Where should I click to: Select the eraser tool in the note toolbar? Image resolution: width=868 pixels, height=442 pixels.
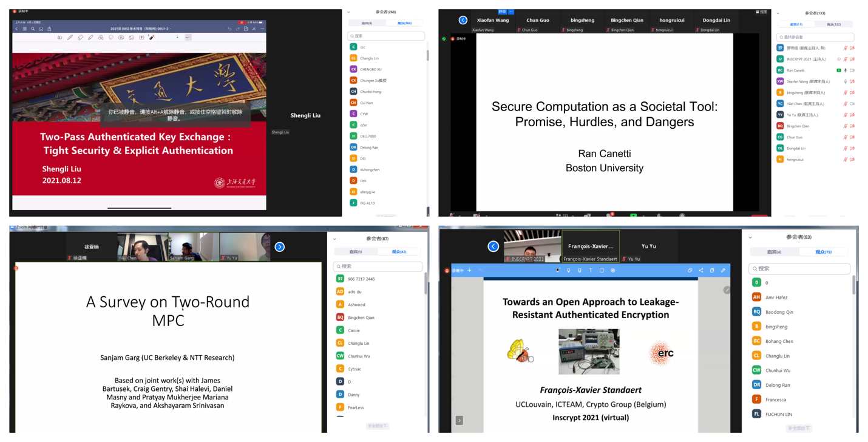click(x=80, y=38)
